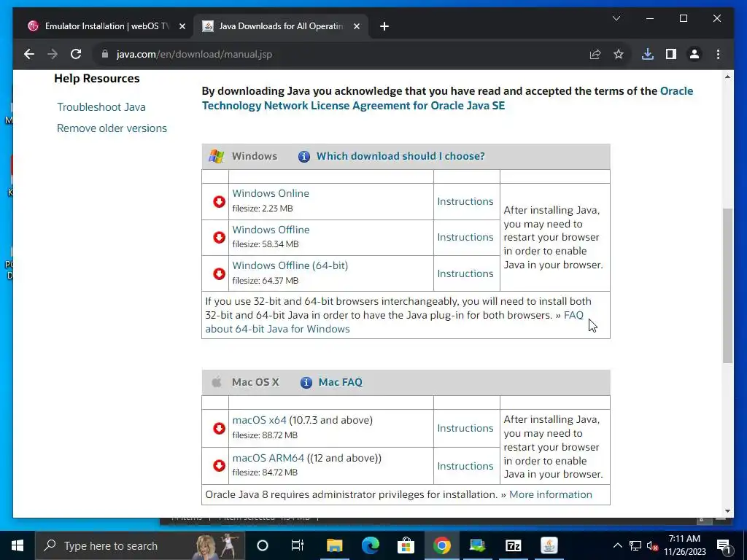Click the scrollbar up arrow
The width and height of the screenshot is (747, 560).
pos(727,77)
